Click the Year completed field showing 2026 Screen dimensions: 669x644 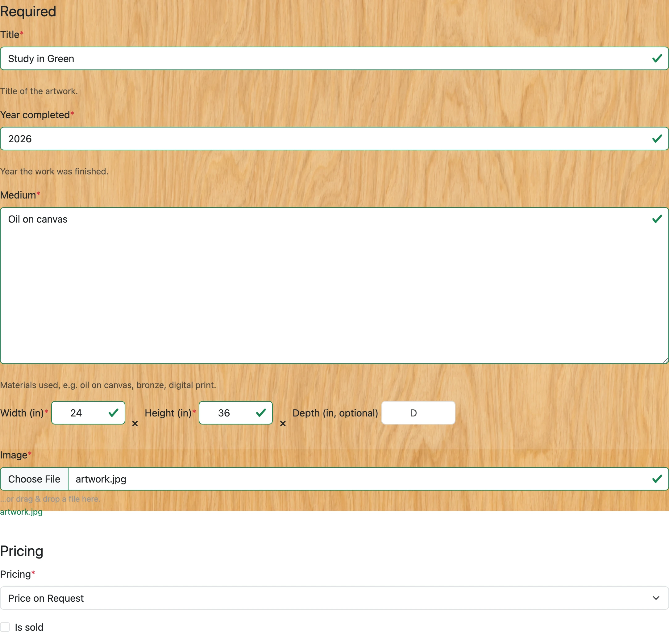pos(334,139)
